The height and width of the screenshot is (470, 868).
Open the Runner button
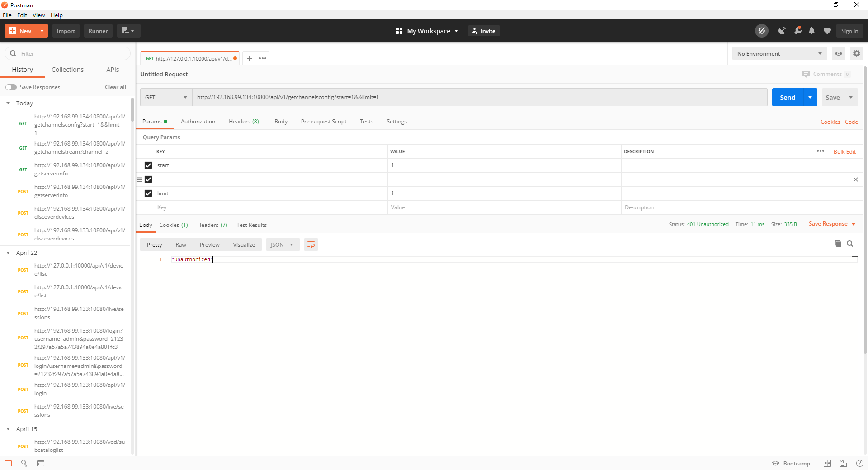pos(98,31)
